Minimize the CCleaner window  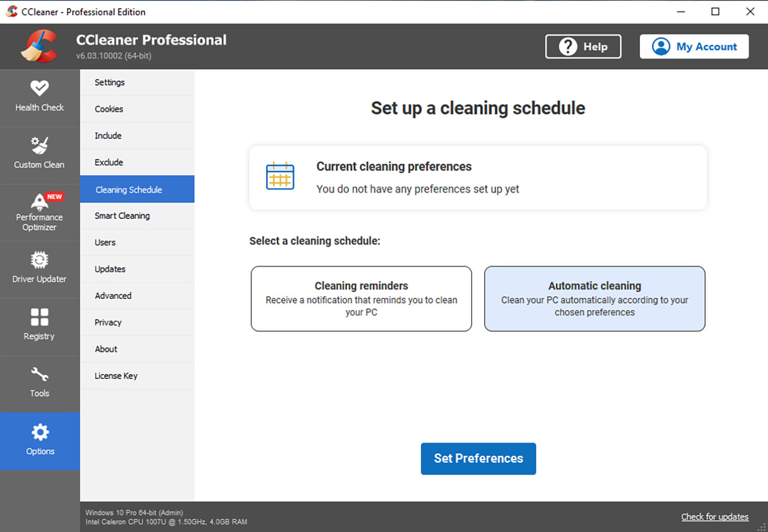pyautogui.click(x=681, y=11)
